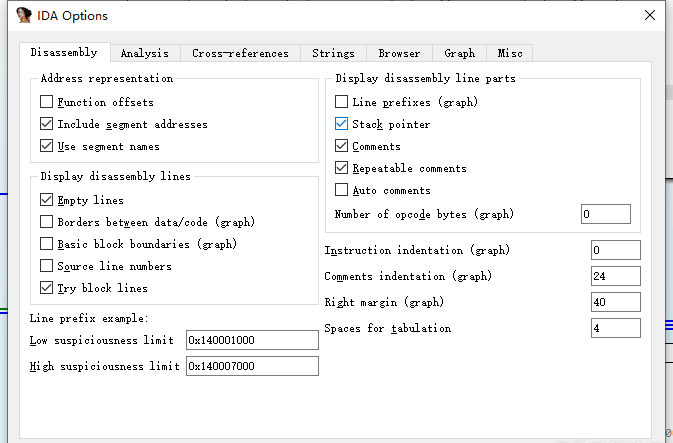Screen dimensions: 673x443
Task: Uncheck the Stack pointer option
Action: tap(341, 124)
